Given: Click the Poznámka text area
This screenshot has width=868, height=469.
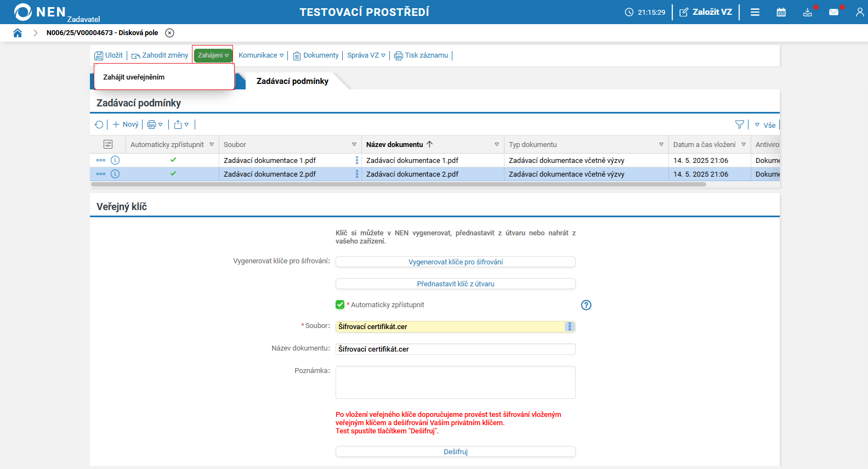Looking at the screenshot, I should [x=456, y=382].
